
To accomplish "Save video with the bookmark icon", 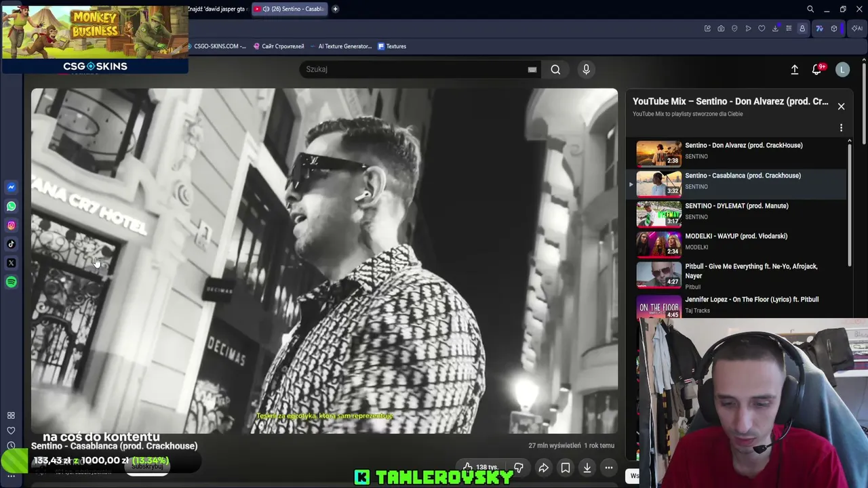I will point(566,468).
